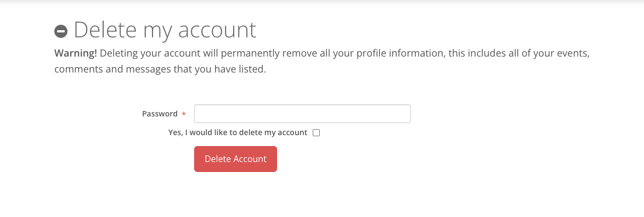Click the asterisk marking Password as required

184,114
